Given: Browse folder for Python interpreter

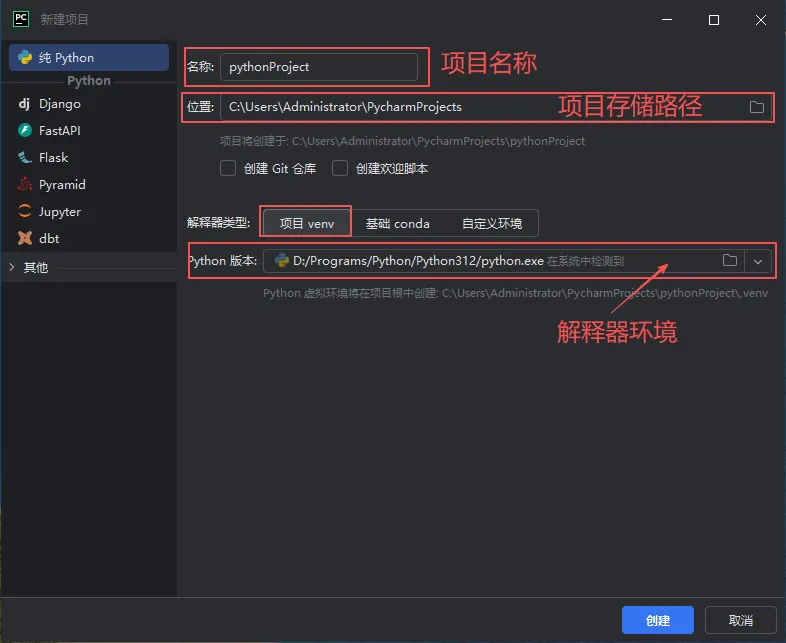Looking at the screenshot, I should [730, 260].
